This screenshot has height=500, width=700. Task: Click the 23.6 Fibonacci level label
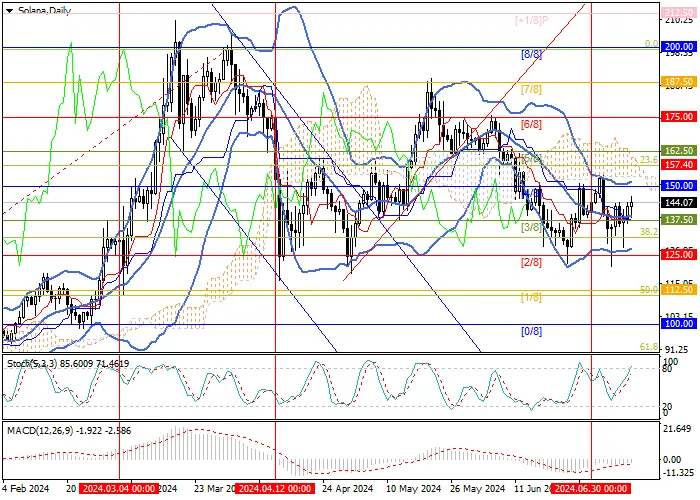pyautogui.click(x=649, y=159)
